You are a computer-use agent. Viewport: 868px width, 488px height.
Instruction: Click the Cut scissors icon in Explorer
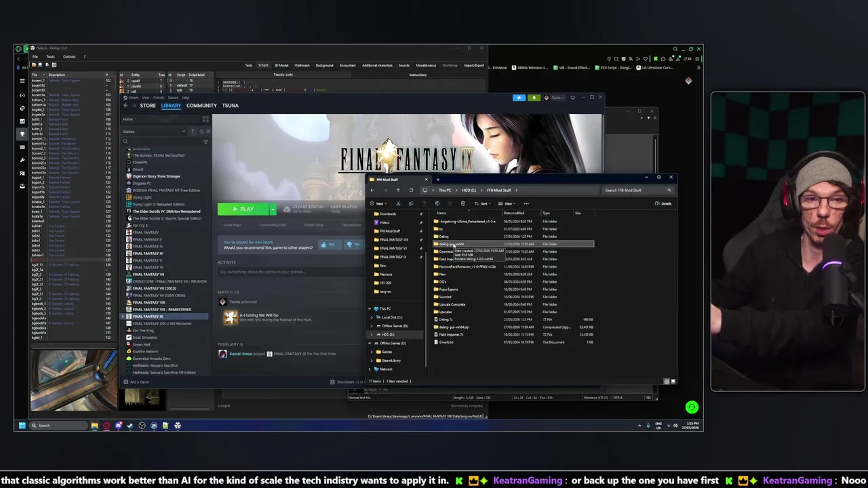(398, 203)
